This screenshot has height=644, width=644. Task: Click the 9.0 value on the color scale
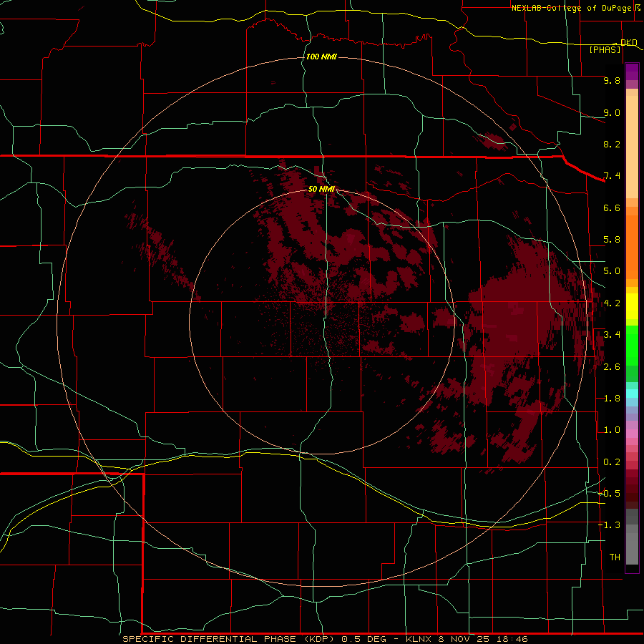point(612,112)
